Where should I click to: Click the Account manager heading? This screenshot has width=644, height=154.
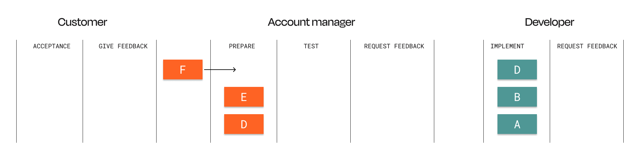311,22
